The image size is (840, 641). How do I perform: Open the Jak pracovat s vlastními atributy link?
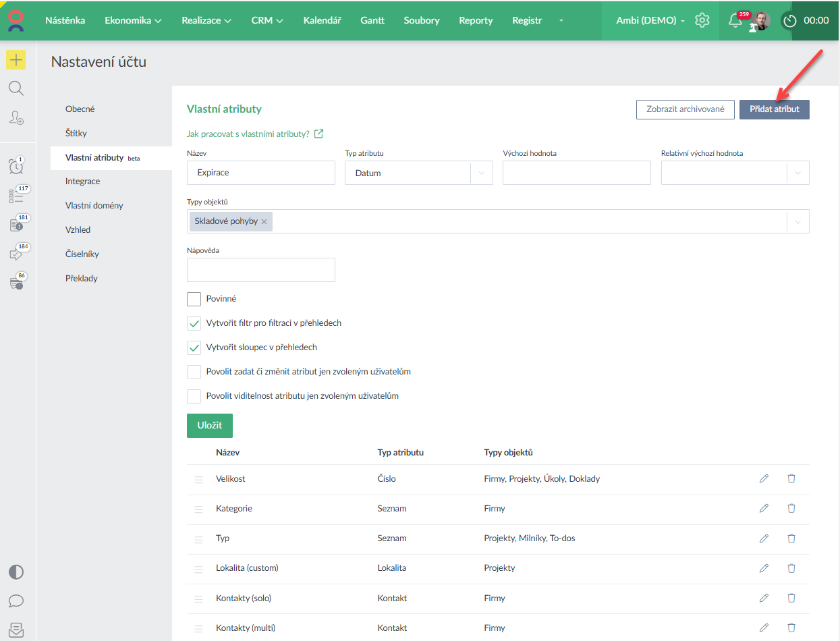point(248,134)
